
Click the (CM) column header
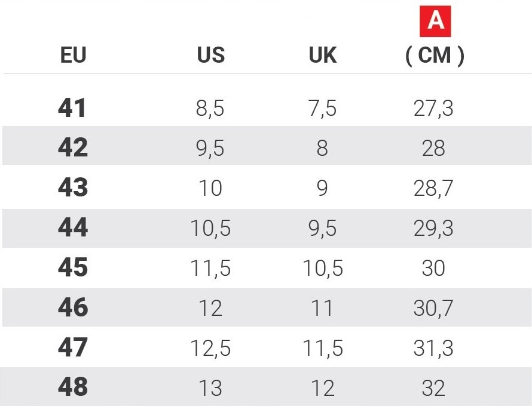click(x=435, y=56)
